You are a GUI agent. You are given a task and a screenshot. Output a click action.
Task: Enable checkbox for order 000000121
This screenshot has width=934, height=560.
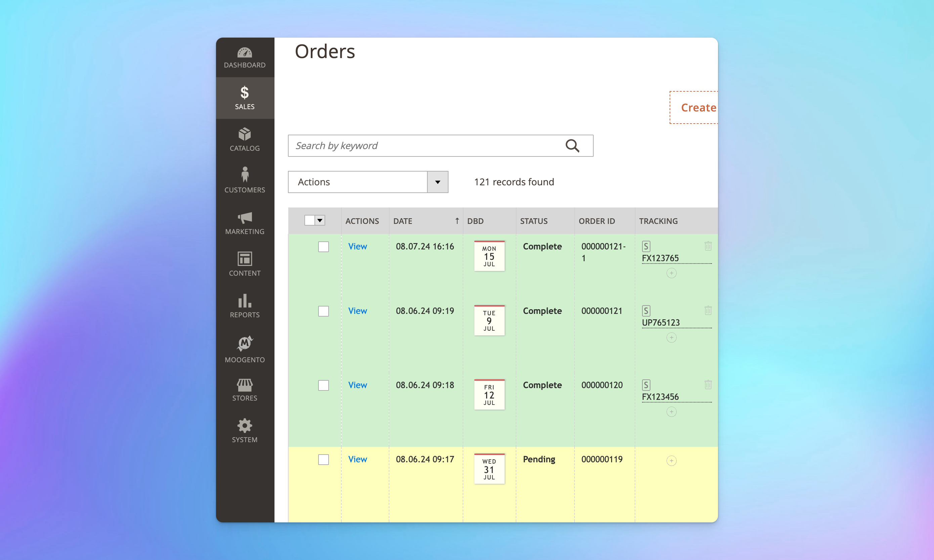point(323,311)
